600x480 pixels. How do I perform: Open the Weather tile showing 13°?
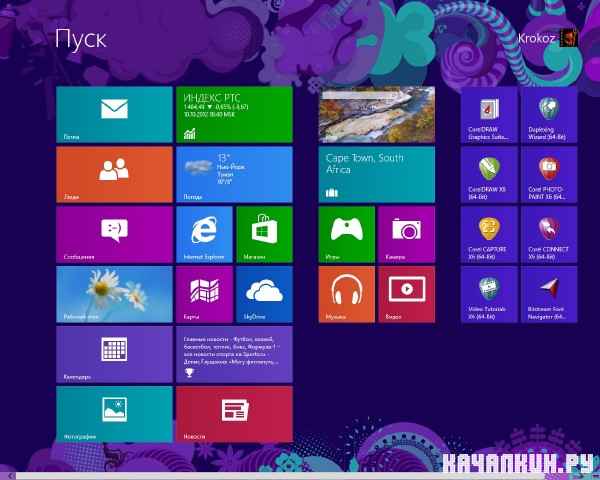pos(234,175)
